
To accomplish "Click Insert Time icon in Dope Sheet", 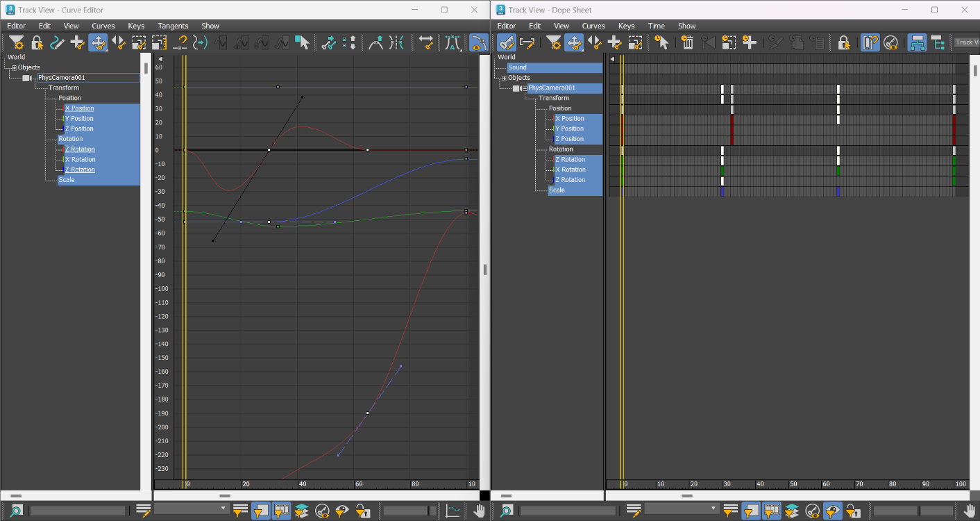I will [x=749, y=42].
